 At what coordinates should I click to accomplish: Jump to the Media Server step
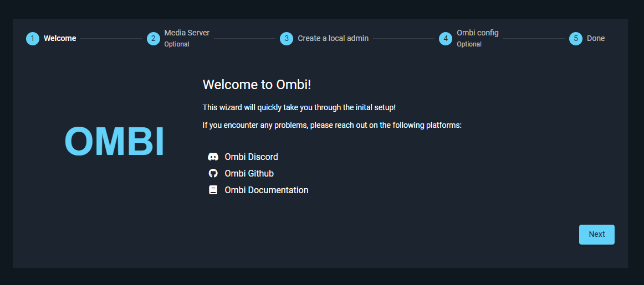(187, 33)
